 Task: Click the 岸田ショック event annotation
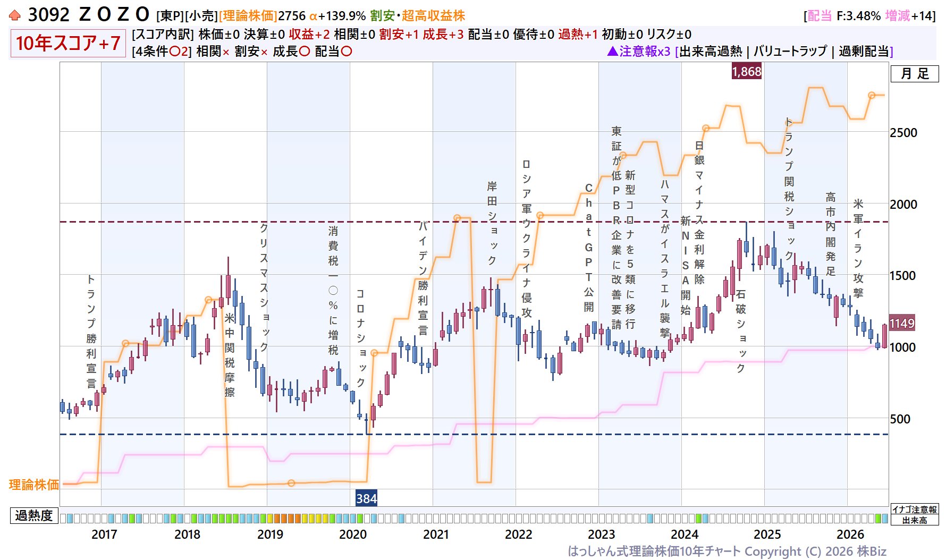coord(492,223)
